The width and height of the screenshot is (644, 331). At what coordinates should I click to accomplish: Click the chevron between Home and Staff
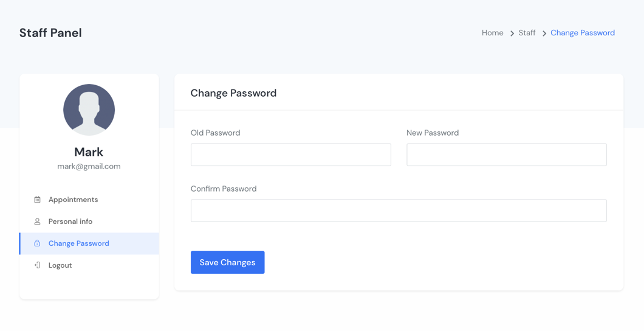tap(512, 33)
